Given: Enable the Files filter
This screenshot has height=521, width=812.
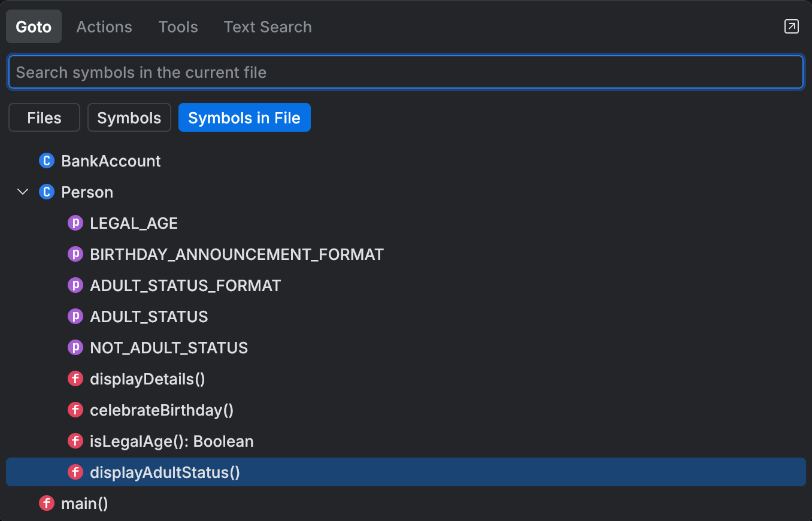Looking at the screenshot, I should click(x=44, y=117).
